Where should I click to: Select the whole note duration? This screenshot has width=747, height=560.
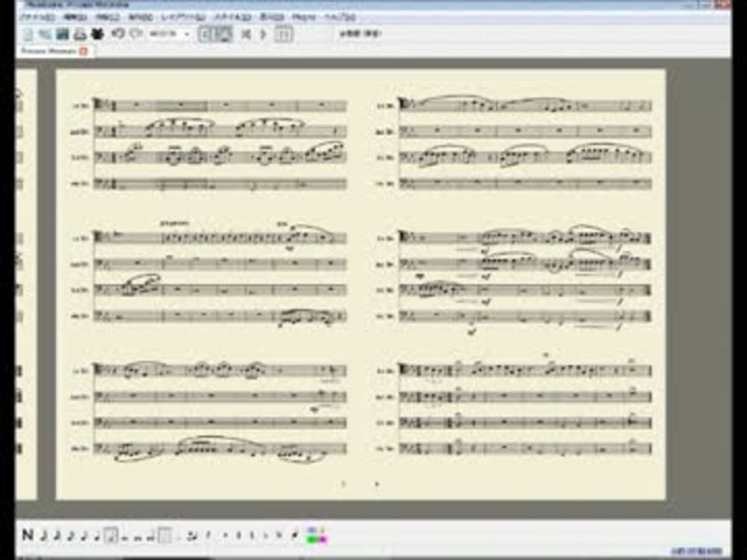(x=124, y=537)
